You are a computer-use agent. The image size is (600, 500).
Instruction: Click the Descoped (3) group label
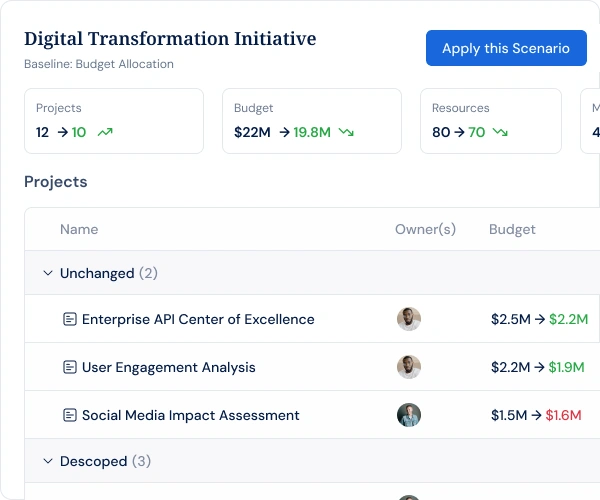(105, 461)
